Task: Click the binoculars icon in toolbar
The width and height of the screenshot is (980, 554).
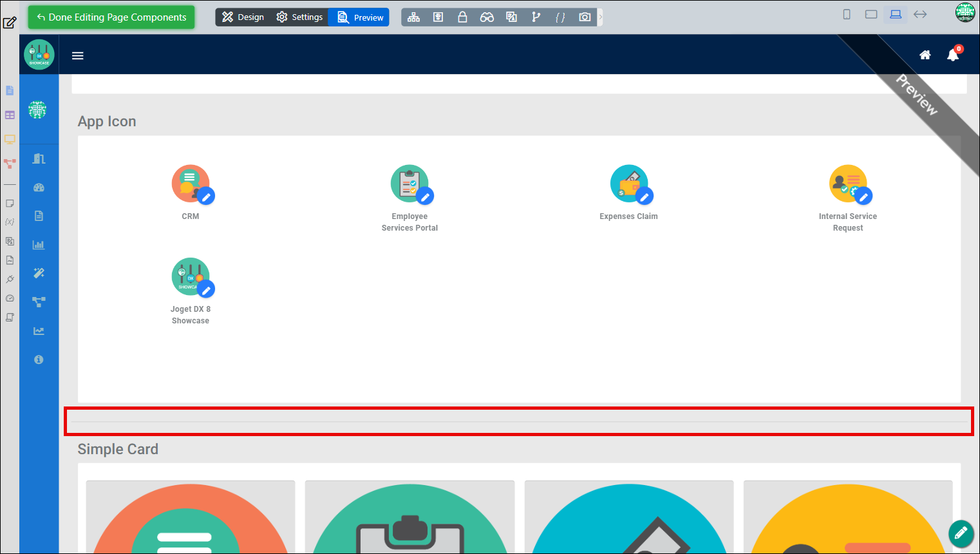Action: pyautogui.click(x=487, y=17)
